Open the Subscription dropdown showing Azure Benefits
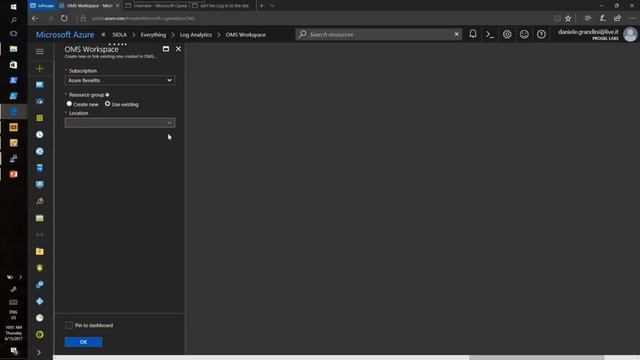This screenshot has width=640, height=360. (x=120, y=80)
